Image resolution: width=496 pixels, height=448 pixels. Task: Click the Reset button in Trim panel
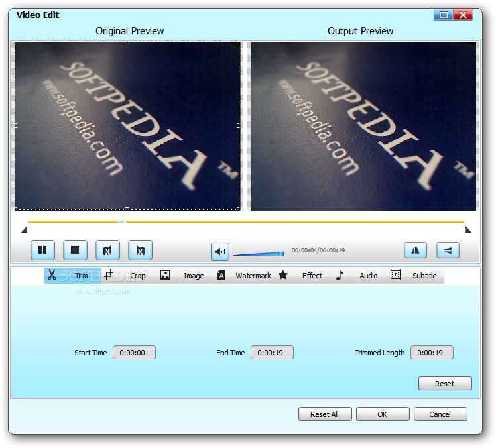pos(445,384)
